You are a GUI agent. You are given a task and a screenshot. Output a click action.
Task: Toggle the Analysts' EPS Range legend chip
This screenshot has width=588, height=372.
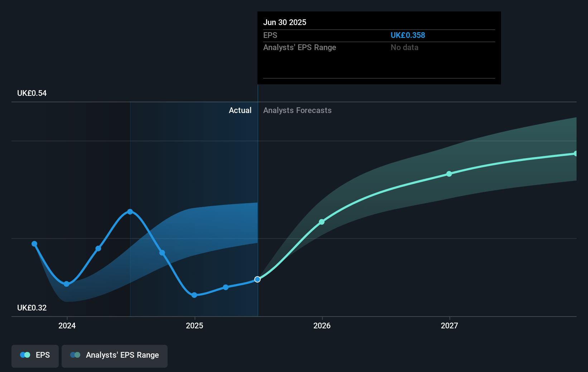pos(114,355)
